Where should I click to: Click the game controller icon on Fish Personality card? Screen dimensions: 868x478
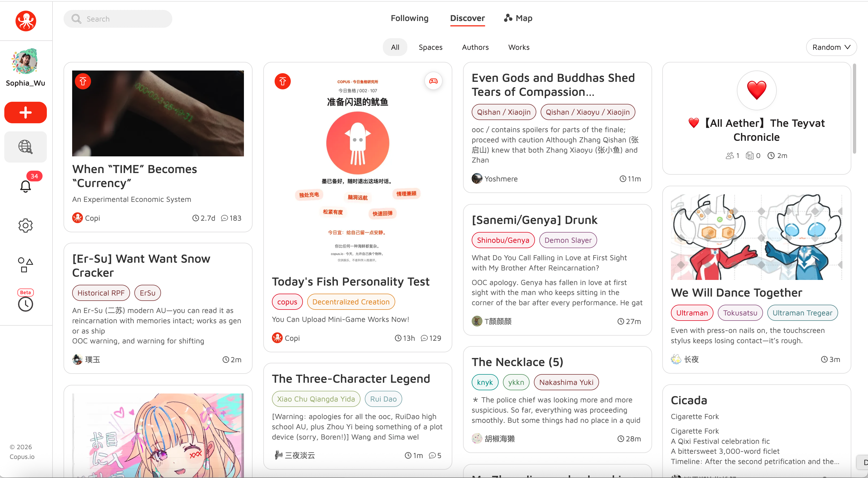(433, 81)
